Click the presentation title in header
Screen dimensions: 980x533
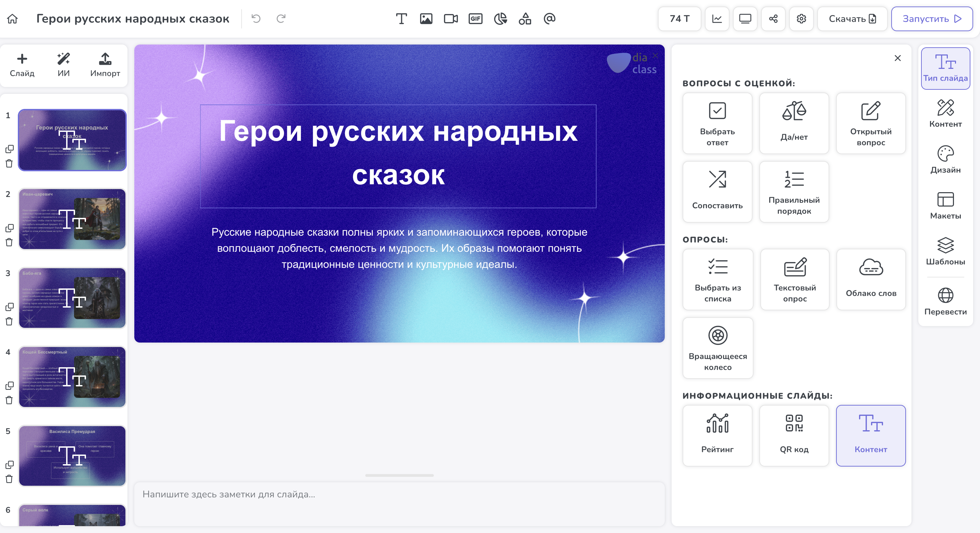point(133,18)
